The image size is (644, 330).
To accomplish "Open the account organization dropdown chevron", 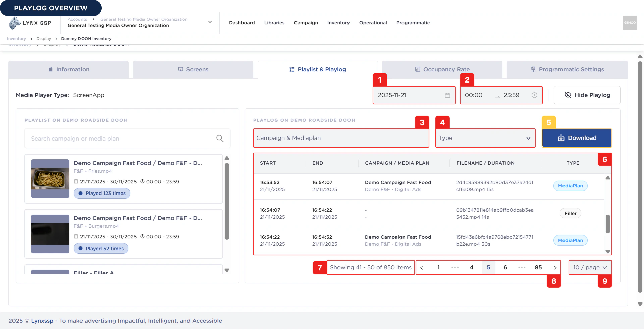I will 210,22.
